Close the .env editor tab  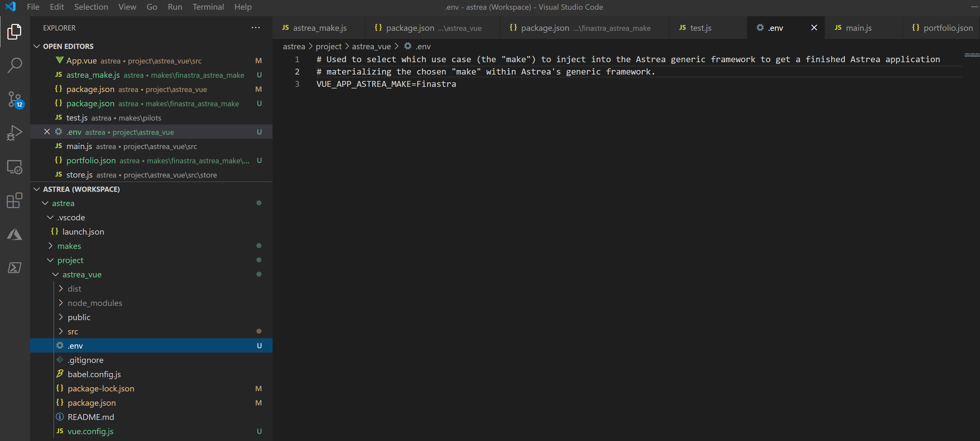[814, 28]
